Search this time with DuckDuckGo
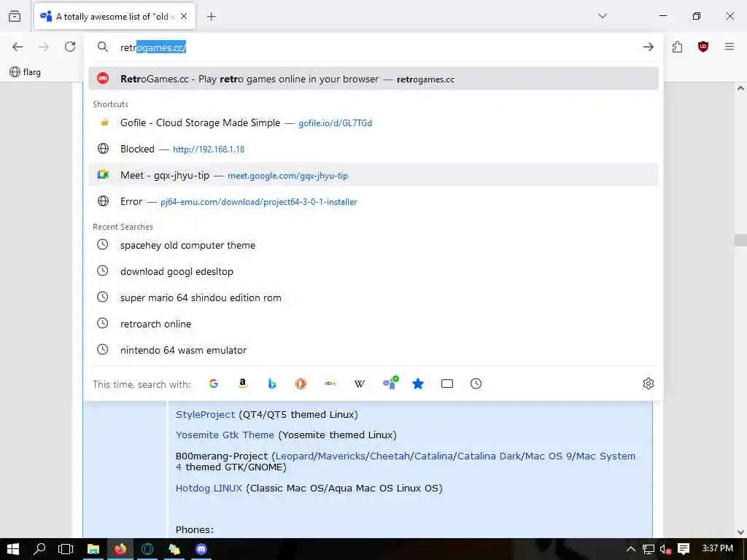Viewport: 747px width, 560px height. tap(301, 384)
